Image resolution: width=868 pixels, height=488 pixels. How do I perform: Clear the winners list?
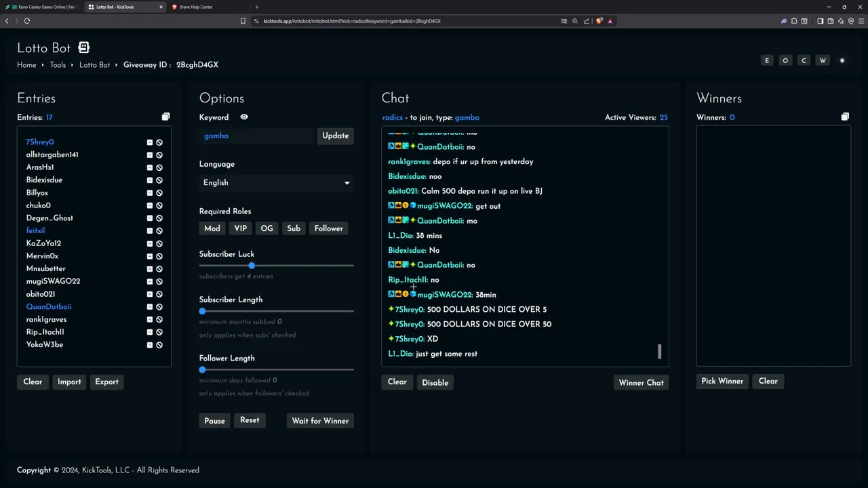pyautogui.click(x=768, y=381)
